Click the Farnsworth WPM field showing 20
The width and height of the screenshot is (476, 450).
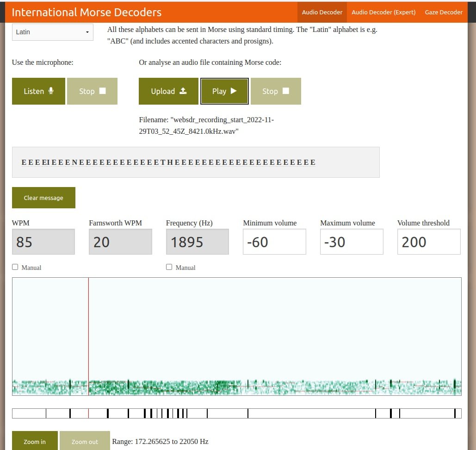point(121,242)
